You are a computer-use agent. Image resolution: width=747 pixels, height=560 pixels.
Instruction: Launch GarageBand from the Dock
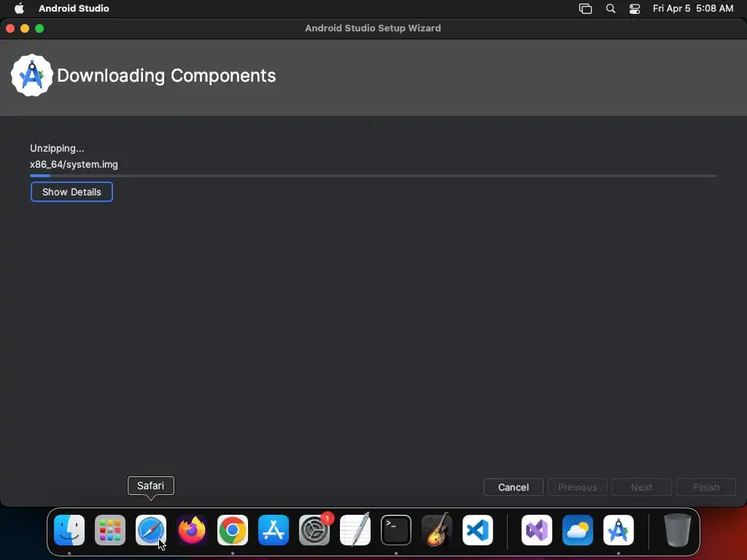[x=437, y=530]
